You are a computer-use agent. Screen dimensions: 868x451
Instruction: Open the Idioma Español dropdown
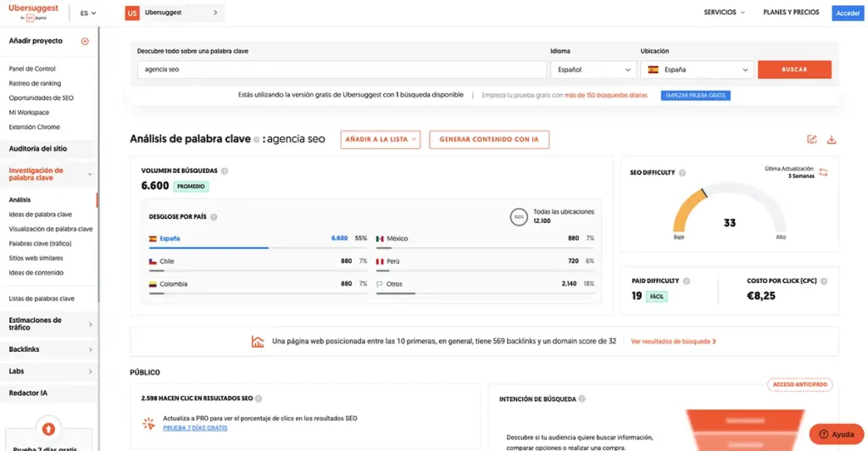tap(593, 70)
